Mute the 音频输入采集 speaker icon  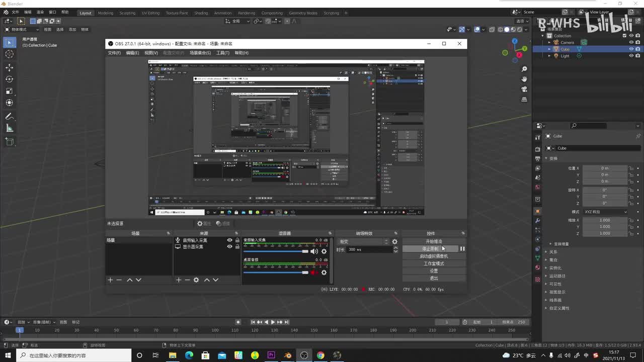[314, 251]
